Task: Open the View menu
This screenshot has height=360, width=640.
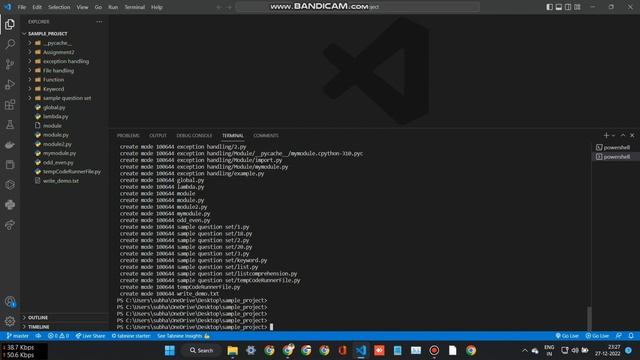Action: [x=82, y=7]
